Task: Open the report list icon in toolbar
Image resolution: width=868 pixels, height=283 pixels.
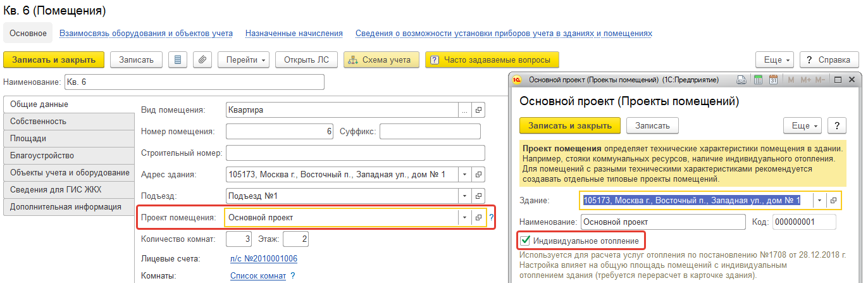Action: coord(178,60)
